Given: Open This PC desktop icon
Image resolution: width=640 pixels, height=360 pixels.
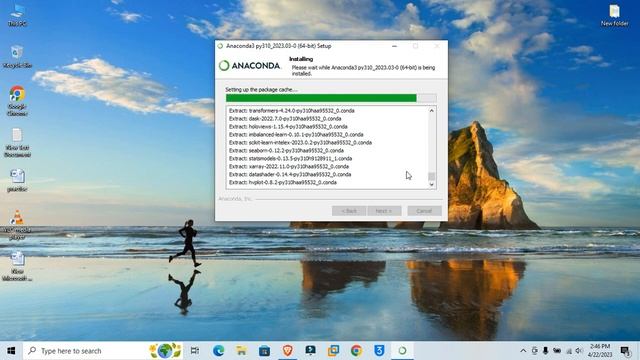Looking at the screenshot, I should coord(17,15).
